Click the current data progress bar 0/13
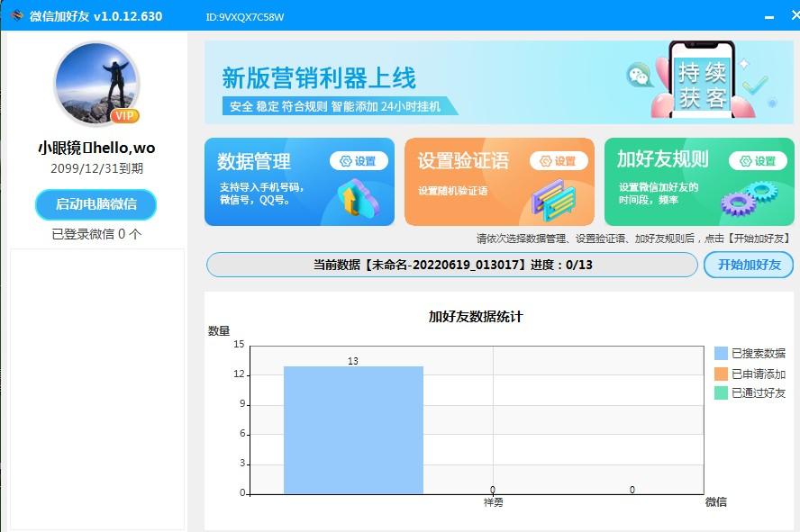 452,265
